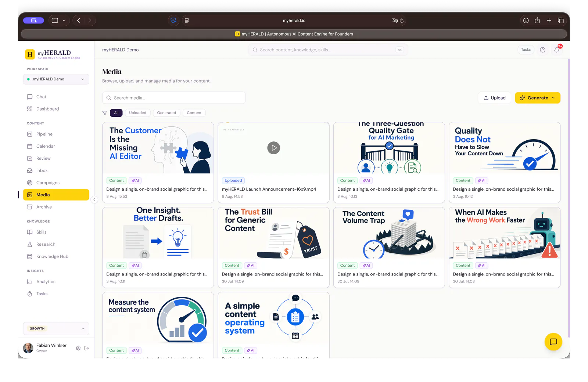Viewport: 588px width, 382px height.
Task: Expand the Generate button dropdown
Action: (553, 98)
